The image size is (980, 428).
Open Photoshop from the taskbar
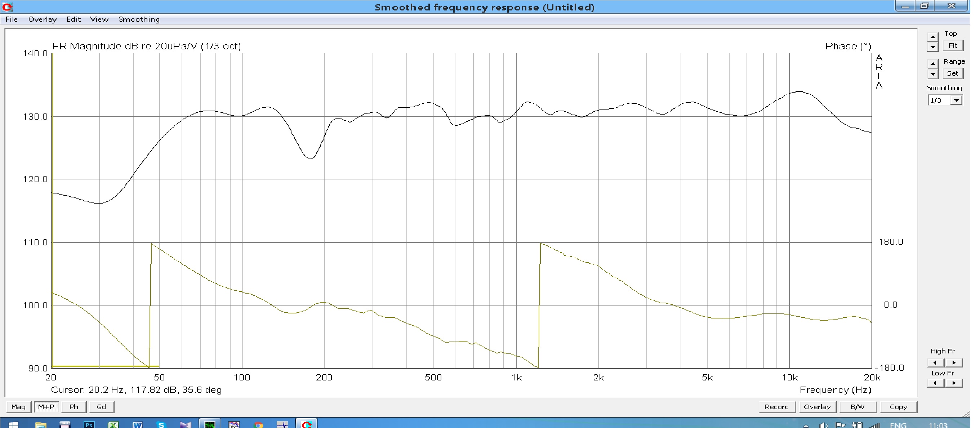click(89, 424)
